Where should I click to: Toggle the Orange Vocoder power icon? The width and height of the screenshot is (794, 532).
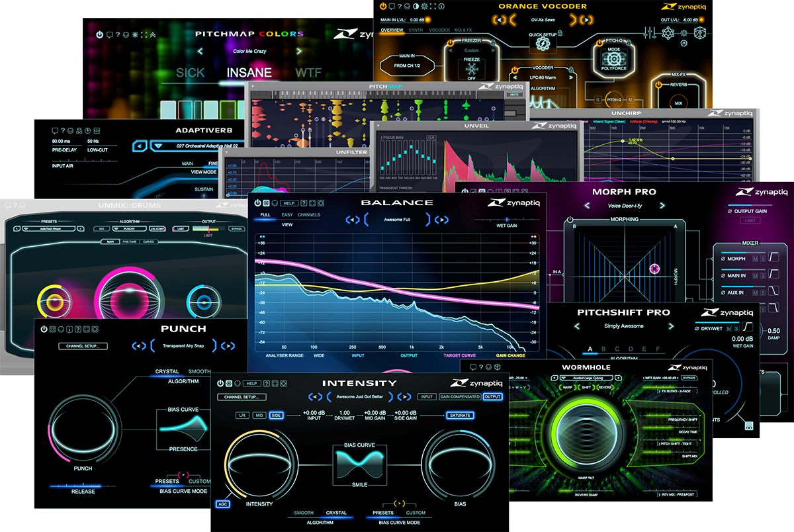pyautogui.click(x=382, y=7)
